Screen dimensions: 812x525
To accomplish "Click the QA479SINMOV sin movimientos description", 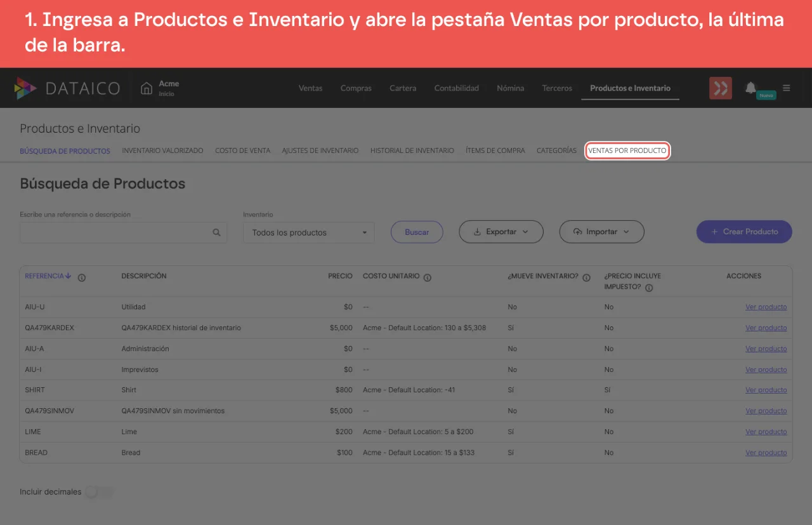I will click(173, 411).
